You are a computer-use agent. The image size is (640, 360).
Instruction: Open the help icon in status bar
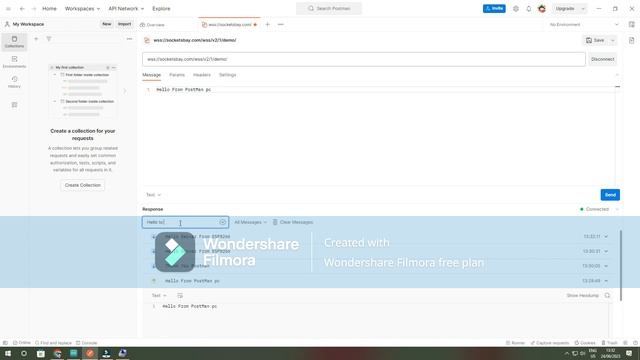[x=635, y=343]
